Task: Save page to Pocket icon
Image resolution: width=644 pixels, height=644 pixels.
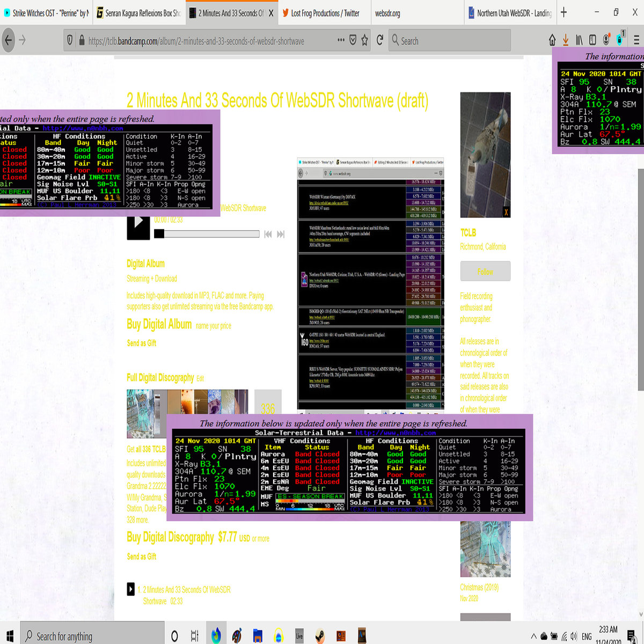Action: [353, 40]
